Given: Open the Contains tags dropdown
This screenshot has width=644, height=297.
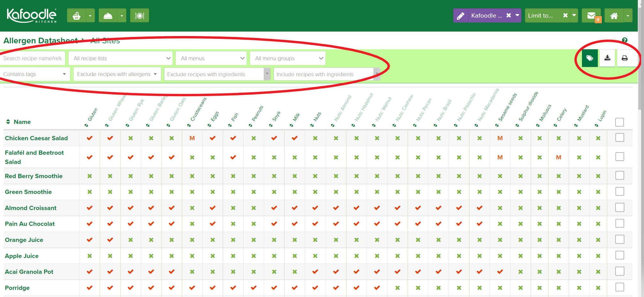Looking at the screenshot, I should point(34,74).
